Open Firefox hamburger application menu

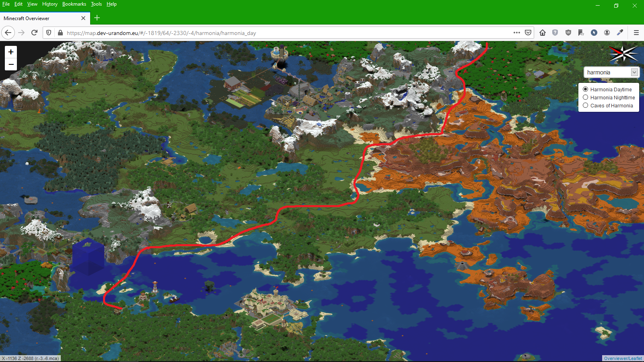[x=636, y=33]
